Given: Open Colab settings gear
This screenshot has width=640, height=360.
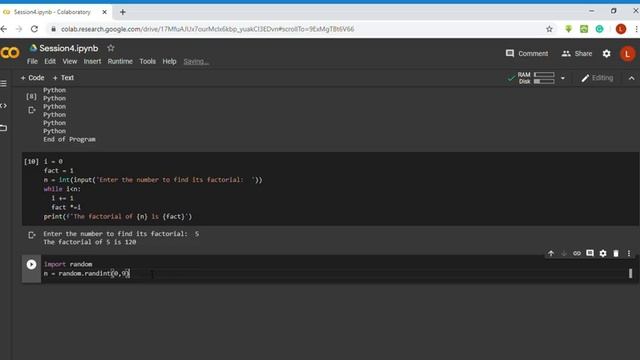Looking at the screenshot, I should coord(607,53).
